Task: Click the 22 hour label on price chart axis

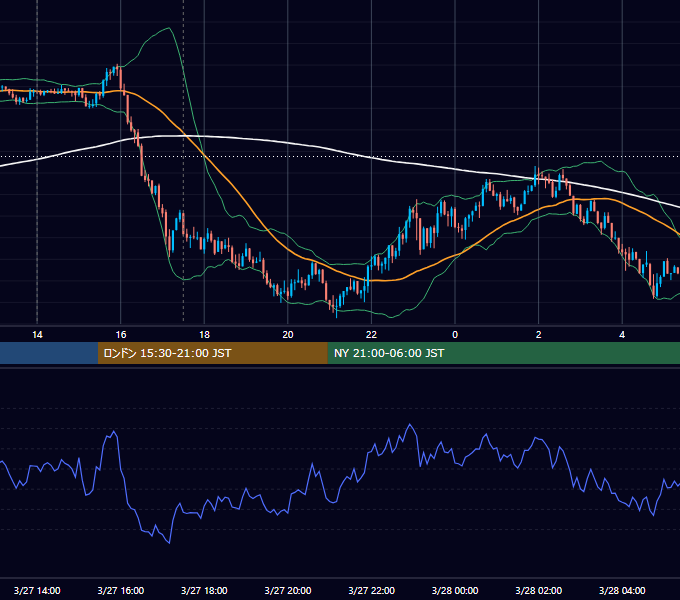Action: click(371, 335)
